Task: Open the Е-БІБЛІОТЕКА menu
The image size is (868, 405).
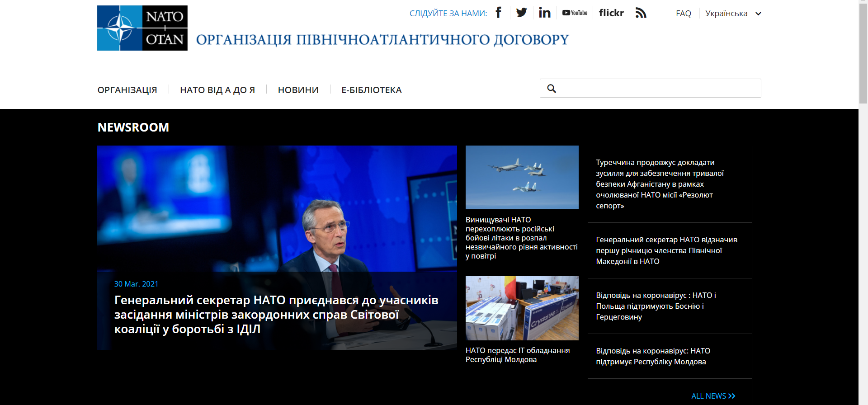Action: pyautogui.click(x=372, y=90)
